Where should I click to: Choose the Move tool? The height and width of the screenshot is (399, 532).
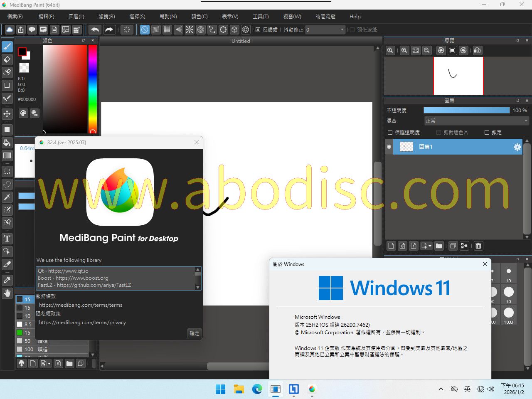(x=7, y=113)
